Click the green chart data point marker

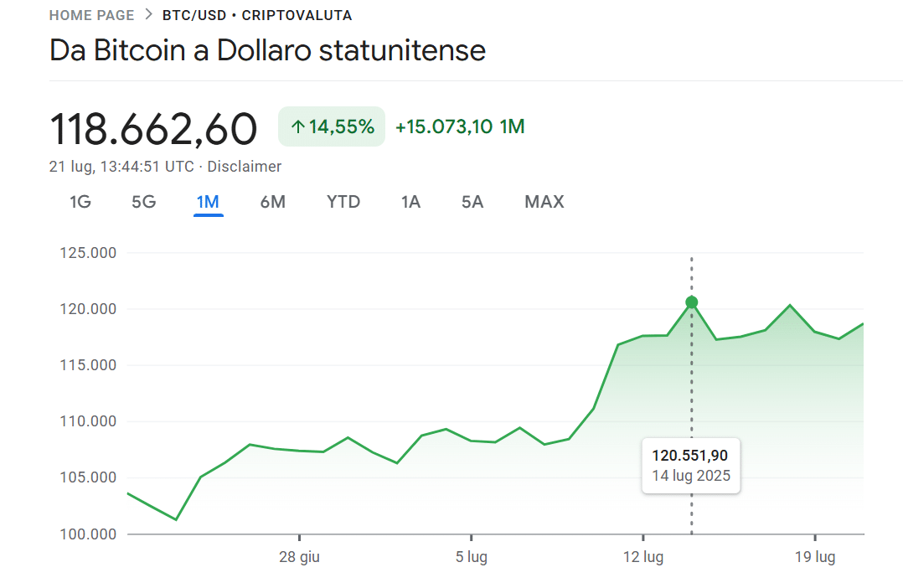coord(691,302)
